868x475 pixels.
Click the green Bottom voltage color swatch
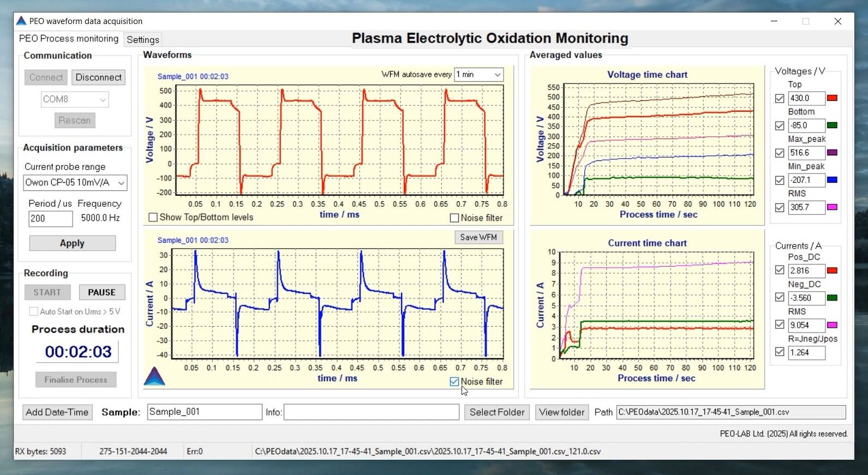click(x=832, y=125)
